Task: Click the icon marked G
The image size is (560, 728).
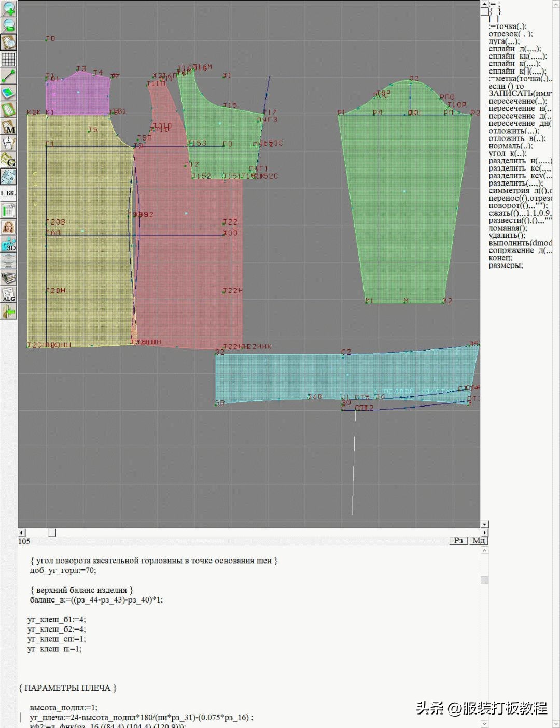Action: click(9, 160)
